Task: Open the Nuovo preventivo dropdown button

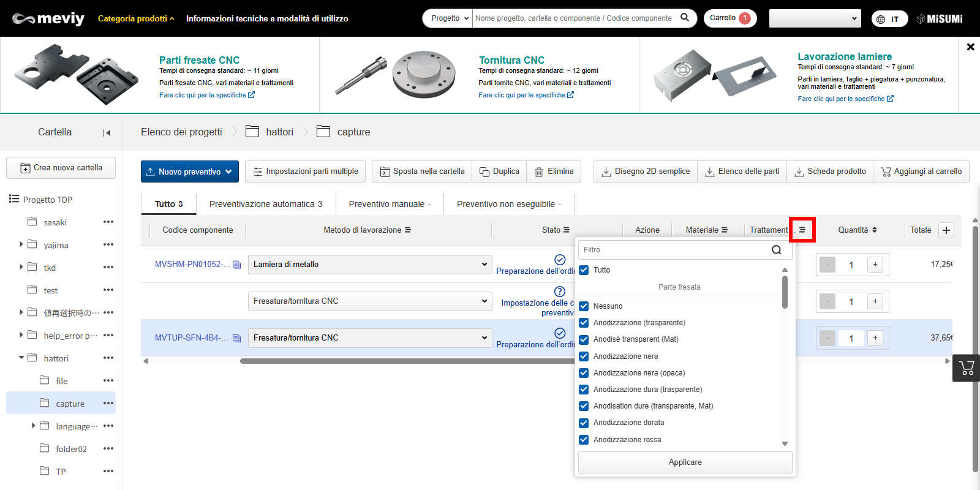Action: [x=189, y=171]
